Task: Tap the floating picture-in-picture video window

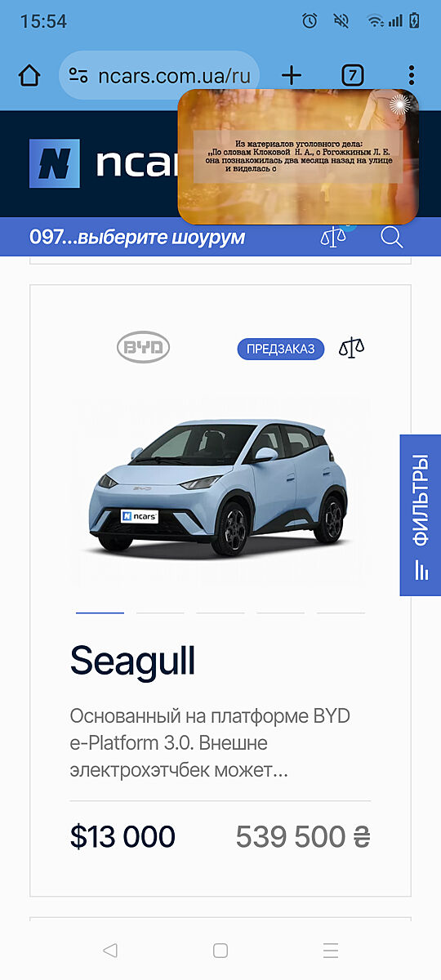Action: tap(298, 157)
